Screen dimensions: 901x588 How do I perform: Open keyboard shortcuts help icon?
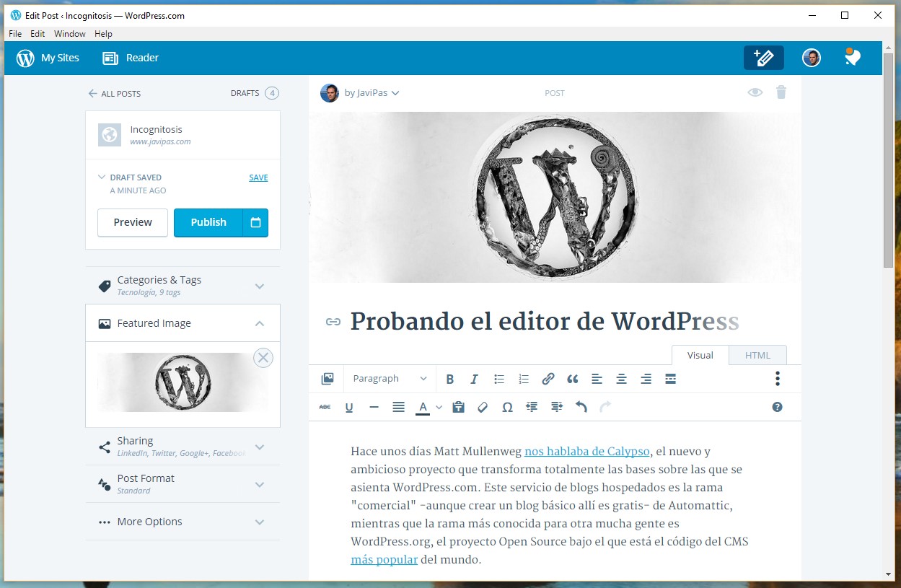pyautogui.click(x=777, y=407)
